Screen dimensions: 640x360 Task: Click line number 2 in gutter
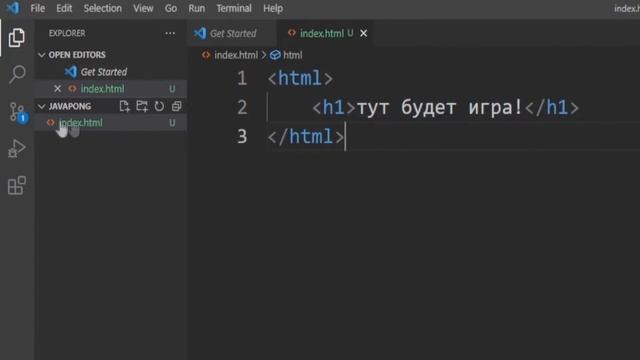coord(242,108)
